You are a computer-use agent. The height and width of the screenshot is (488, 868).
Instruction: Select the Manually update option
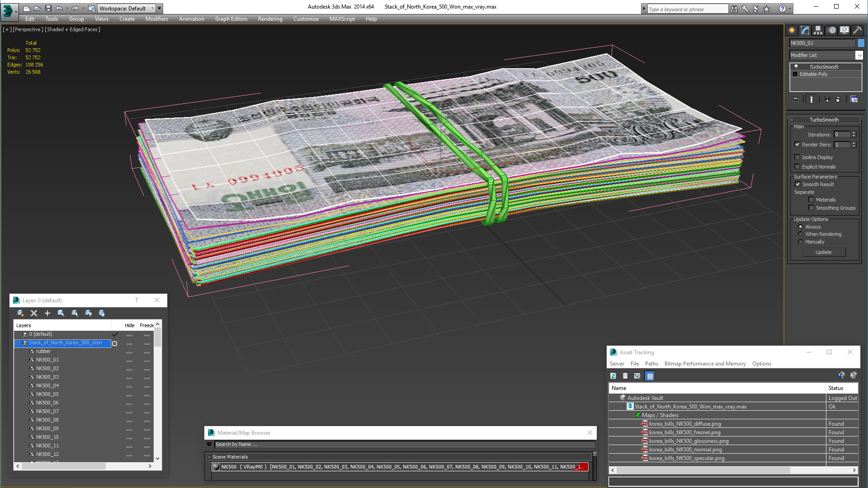(801, 242)
